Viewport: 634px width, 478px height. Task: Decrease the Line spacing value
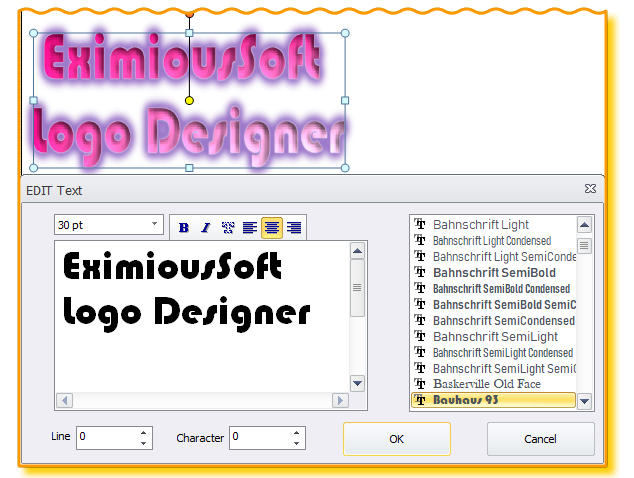pos(144,443)
